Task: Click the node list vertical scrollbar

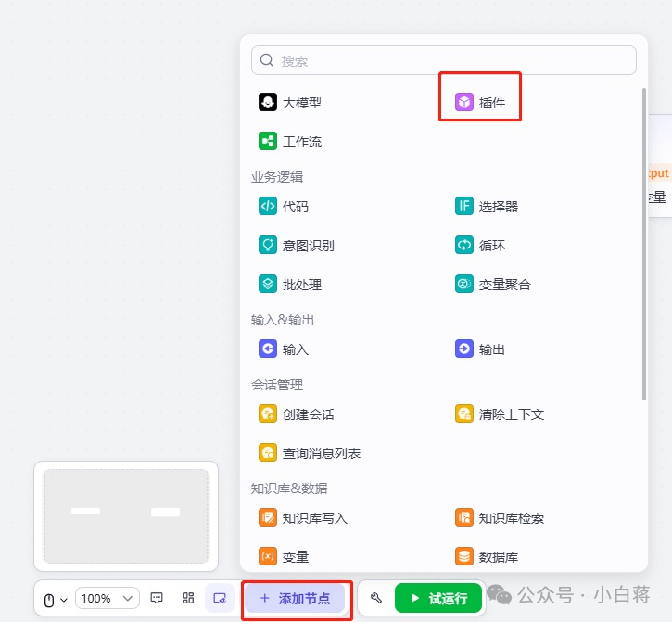Action: 643,245
